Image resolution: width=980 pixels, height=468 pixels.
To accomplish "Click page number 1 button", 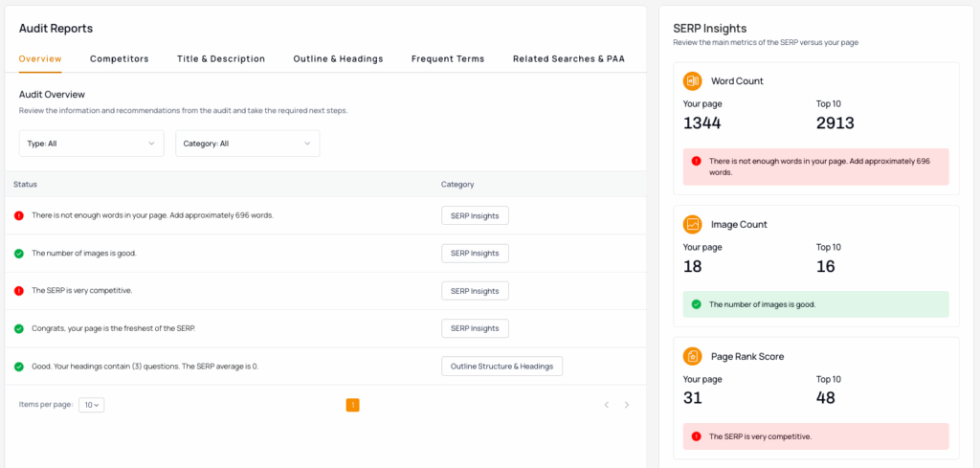I will point(352,405).
